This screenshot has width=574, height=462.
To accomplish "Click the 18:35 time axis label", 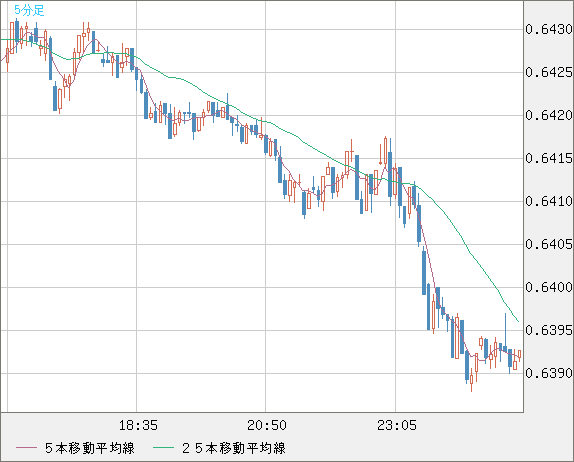I will coord(138,425).
